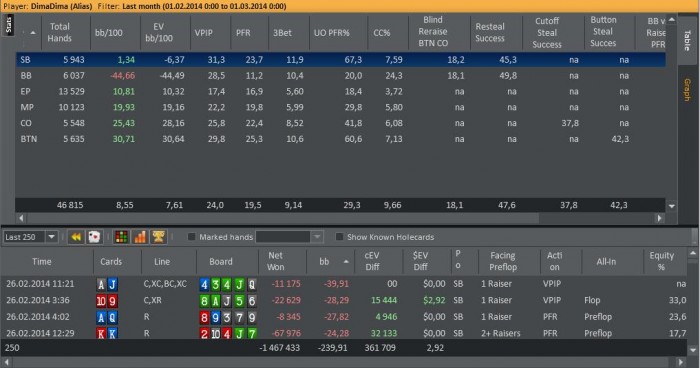Enable the Show Known Holecards checkbox
The height and width of the screenshot is (368, 700).
pos(339,237)
